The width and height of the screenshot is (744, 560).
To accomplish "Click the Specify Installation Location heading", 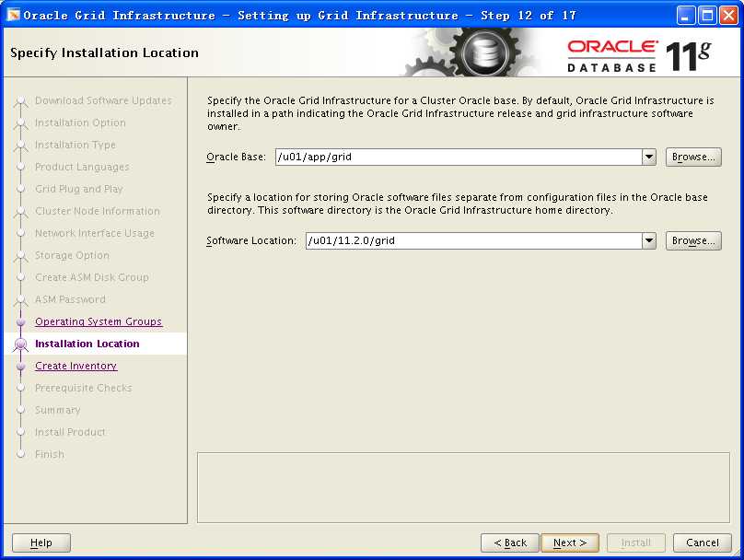I will 104,52.
